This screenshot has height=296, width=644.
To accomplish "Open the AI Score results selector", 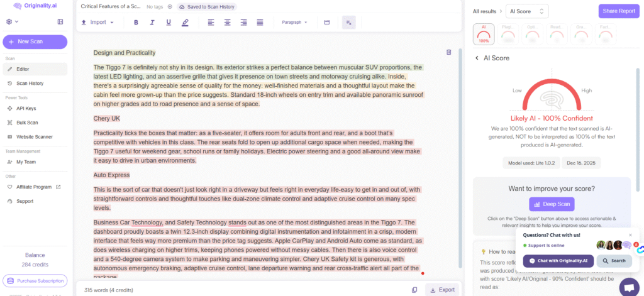I will tap(528, 11).
